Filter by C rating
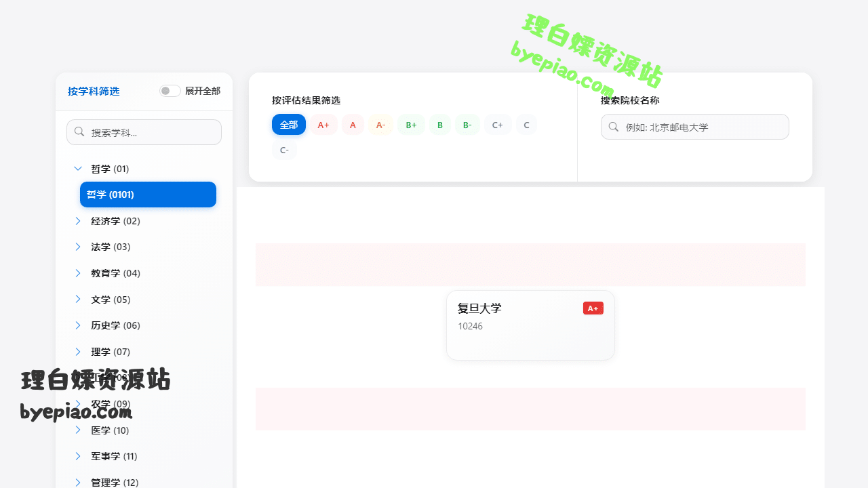Viewport: 868px width, 488px height. point(526,125)
